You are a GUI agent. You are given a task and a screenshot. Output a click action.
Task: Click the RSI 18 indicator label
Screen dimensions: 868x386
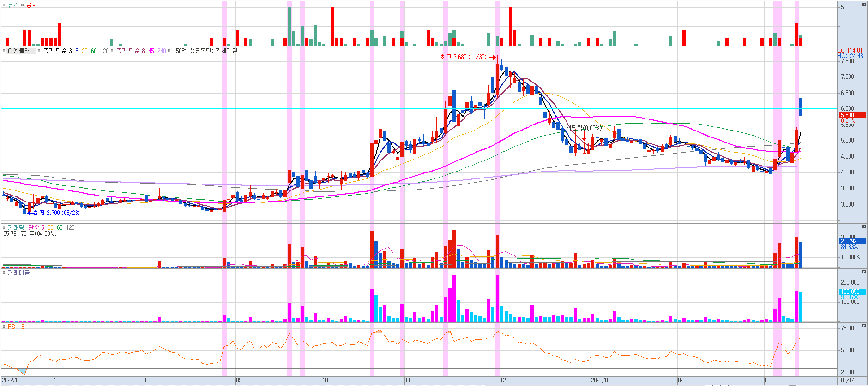coord(16,327)
